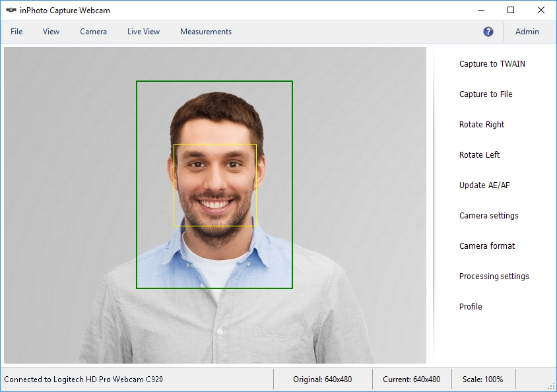Open Camera settings
557x392 pixels.
coord(489,216)
